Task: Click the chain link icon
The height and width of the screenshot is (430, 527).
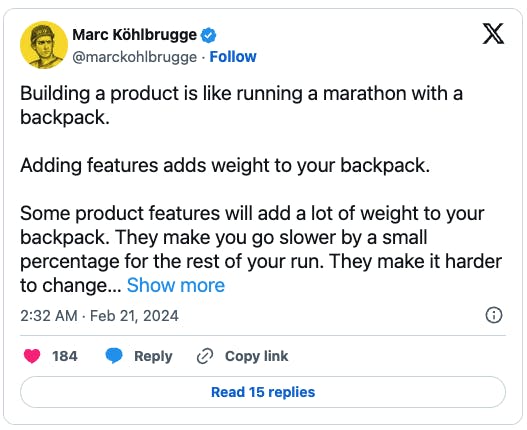Action: (x=205, y=356)
